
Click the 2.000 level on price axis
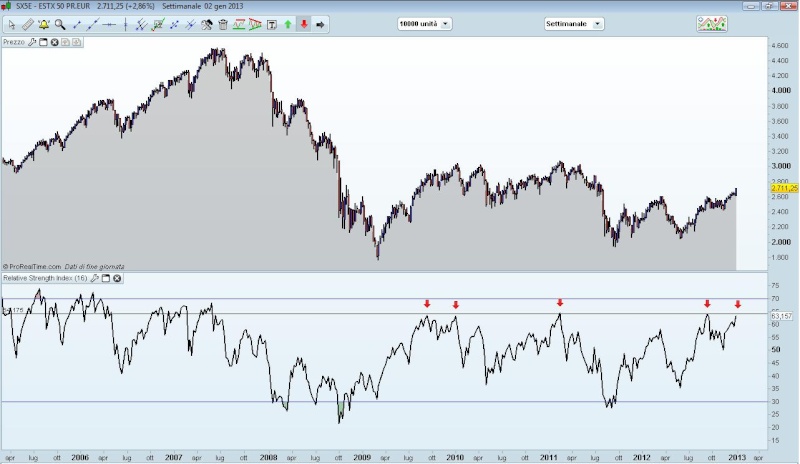pyautogui.click(x=781, y=242)
